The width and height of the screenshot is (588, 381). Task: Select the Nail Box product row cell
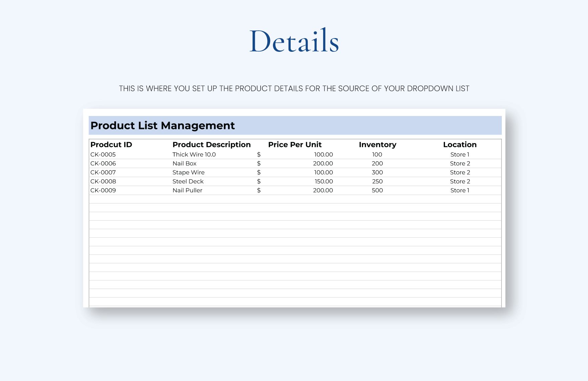coord(184,163)
